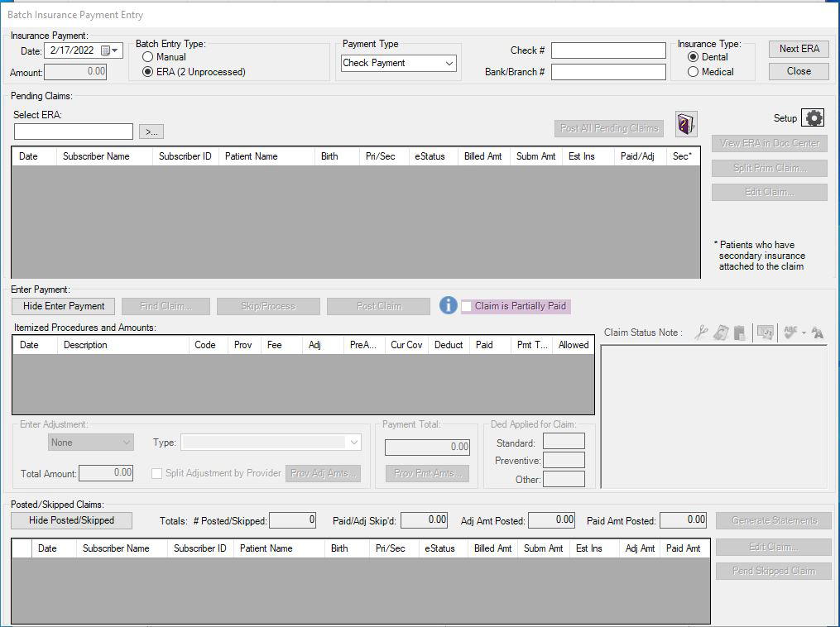
Task: Click the Check # input field
Action: tap(608, 51)
